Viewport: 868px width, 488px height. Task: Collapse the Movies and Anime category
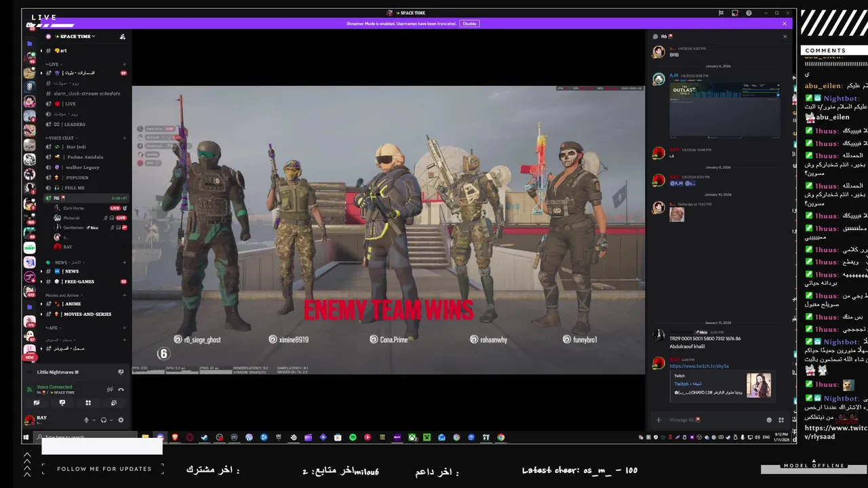tap(62, 296)
